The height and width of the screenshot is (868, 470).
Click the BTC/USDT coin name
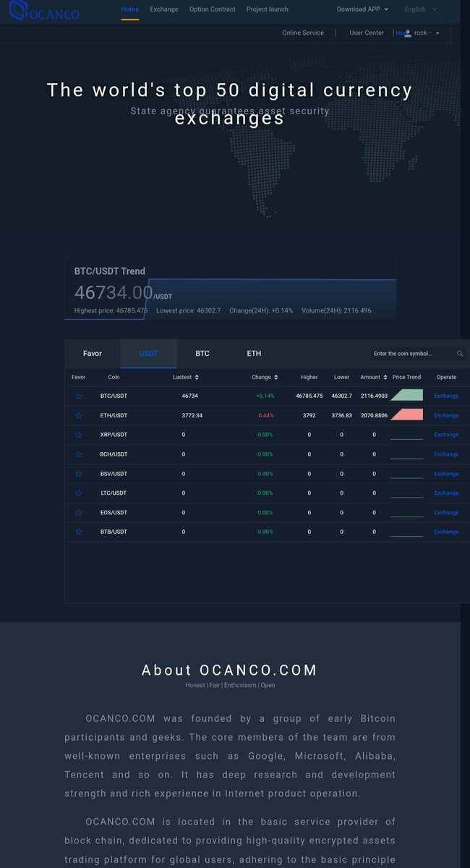point(114,396)
